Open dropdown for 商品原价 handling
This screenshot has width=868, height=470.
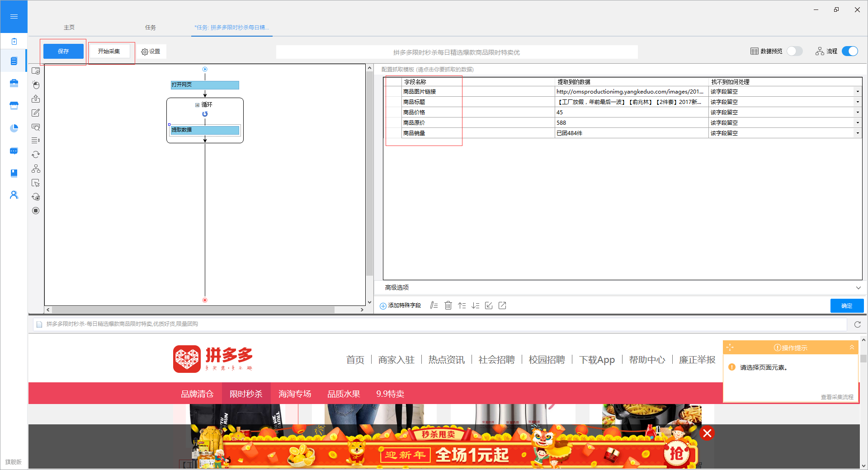pyautogui.click(x=857, y=123)
